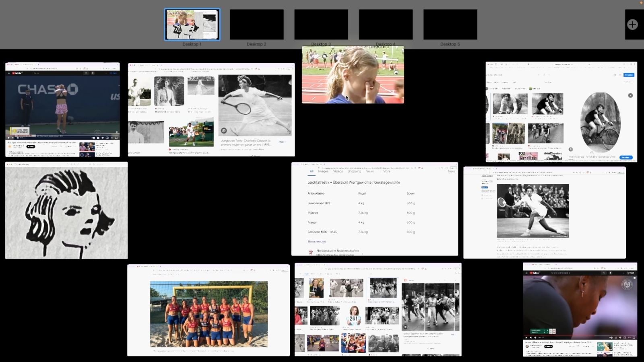644x362 pixels.
Task: Click the YouTube logo in the CBS This Morning window
Action: (17, 73)
